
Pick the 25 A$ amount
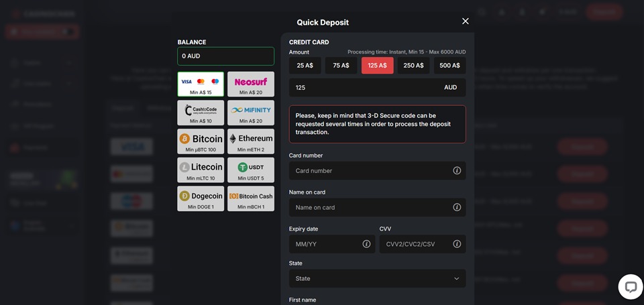coord(305,65)
